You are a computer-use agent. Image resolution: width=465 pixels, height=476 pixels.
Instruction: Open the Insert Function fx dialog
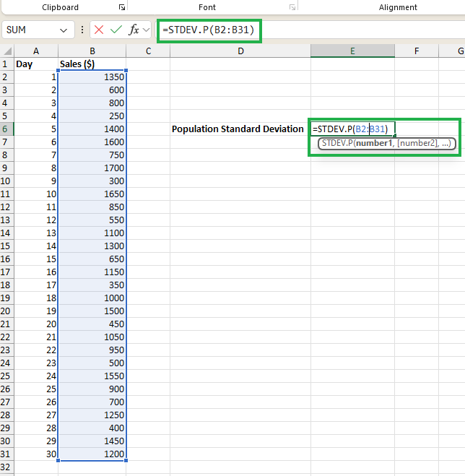tap(134, 30)
